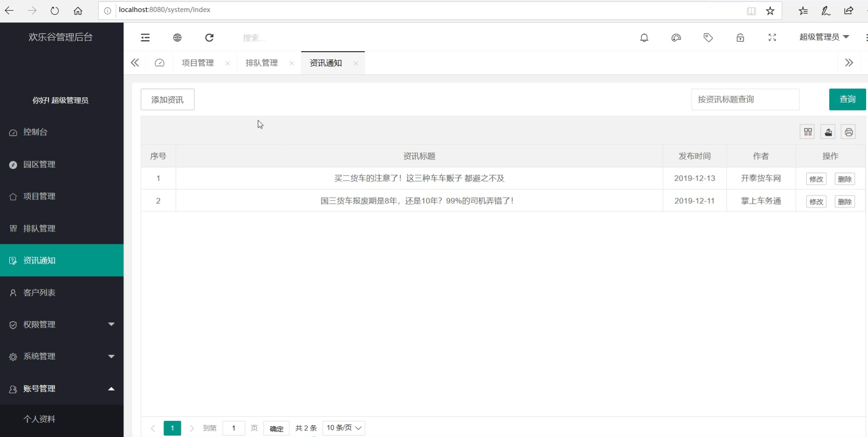Click the 按资讯标题查询 search field
Screen dimensions: 868x437
coord(745,100)
